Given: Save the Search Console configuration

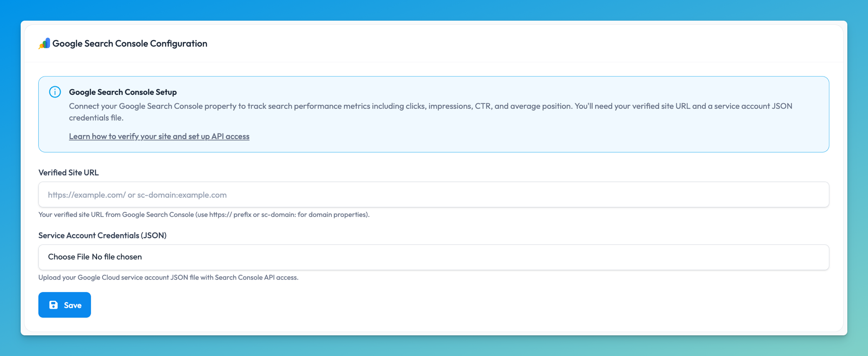Looking at the screenshot, I should click(64, 305).
